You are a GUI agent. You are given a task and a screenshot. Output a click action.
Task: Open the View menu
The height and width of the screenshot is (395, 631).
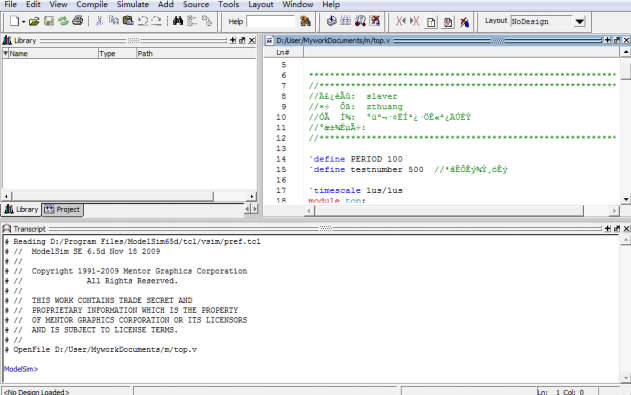[58, 4]
